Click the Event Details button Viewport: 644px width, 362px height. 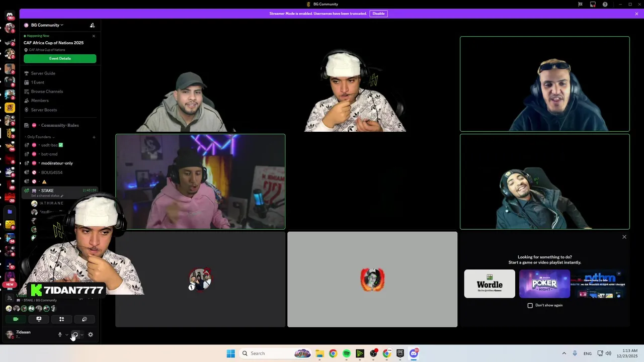tap(60, 58)
